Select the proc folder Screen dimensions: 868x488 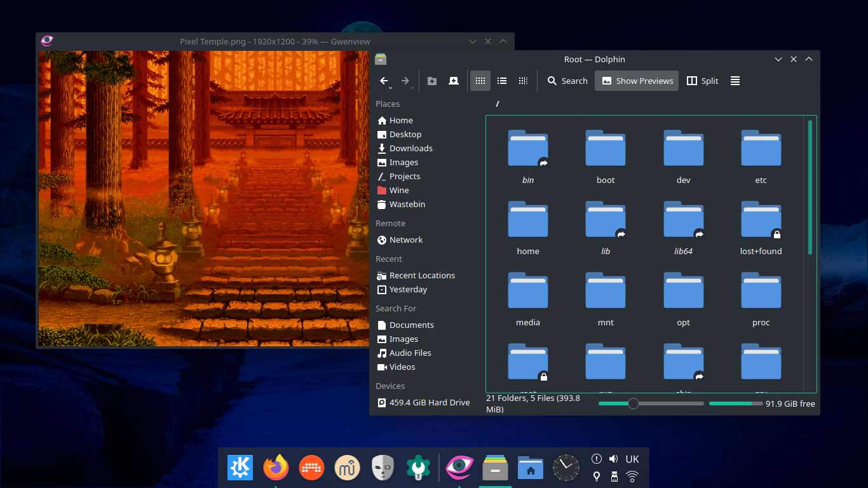click(761, 299)
